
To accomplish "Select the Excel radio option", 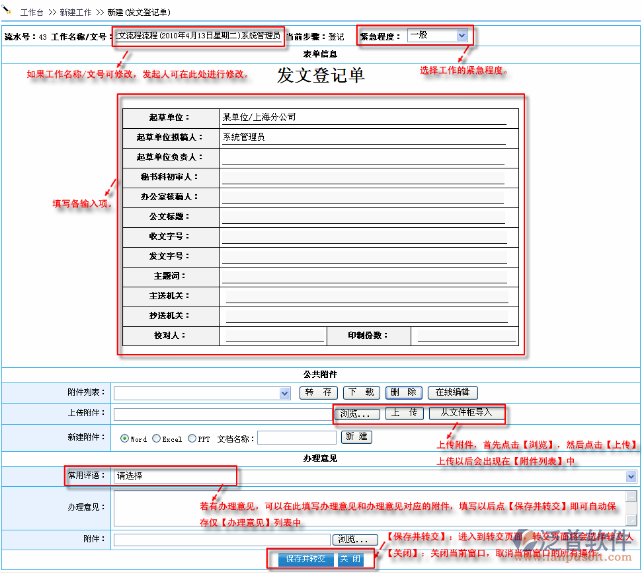I will [x=156, y=438].
